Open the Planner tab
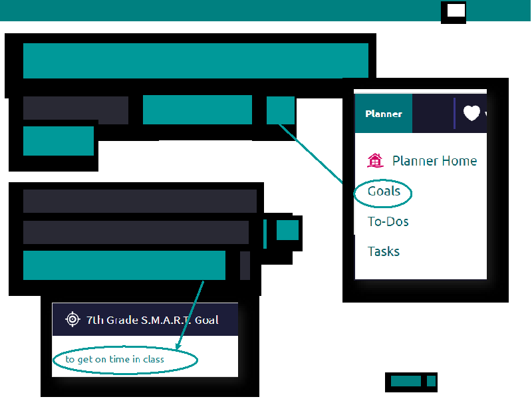 pos(384,114)
